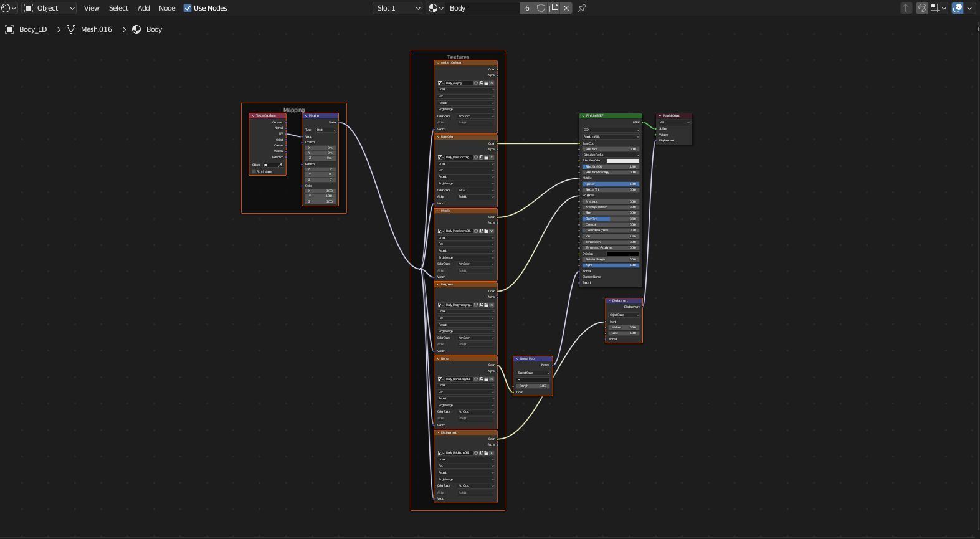980x539 pixels.
Task: Click open folder icon in Roughness texture node
Action: tap(487, 305)
